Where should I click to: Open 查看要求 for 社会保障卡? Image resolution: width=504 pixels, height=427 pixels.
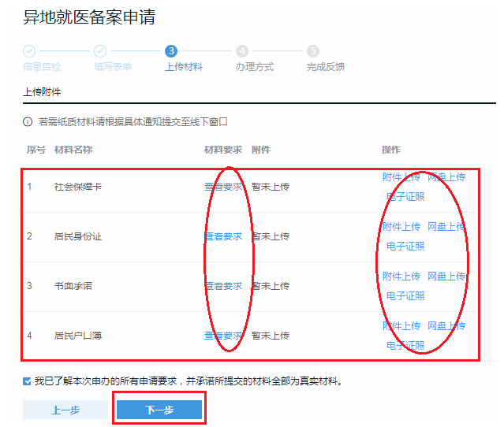pos(223,187)
